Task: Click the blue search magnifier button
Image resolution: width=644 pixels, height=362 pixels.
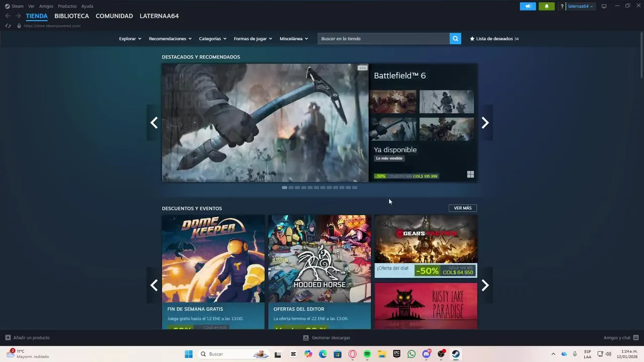Action: pos(455,39)
